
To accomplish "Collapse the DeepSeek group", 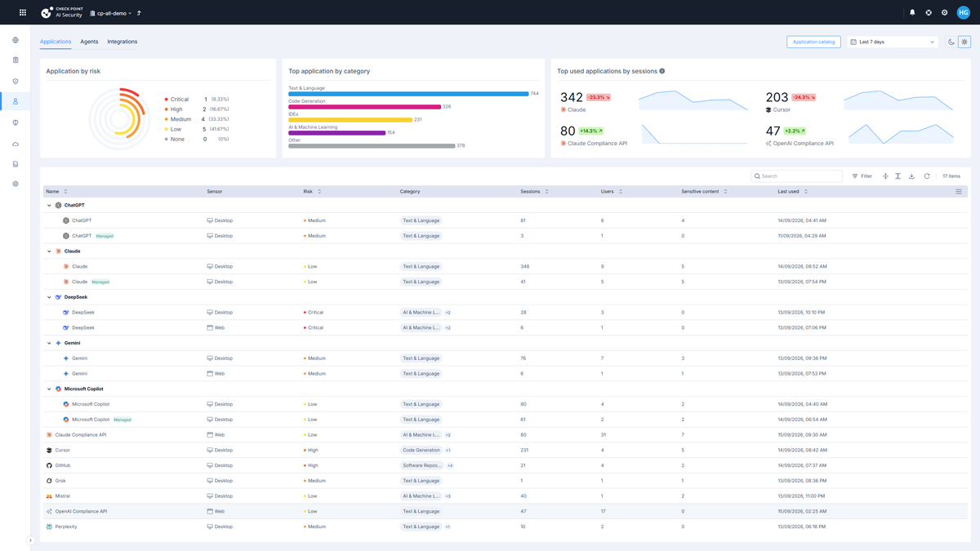I will (x=49, y=297).
